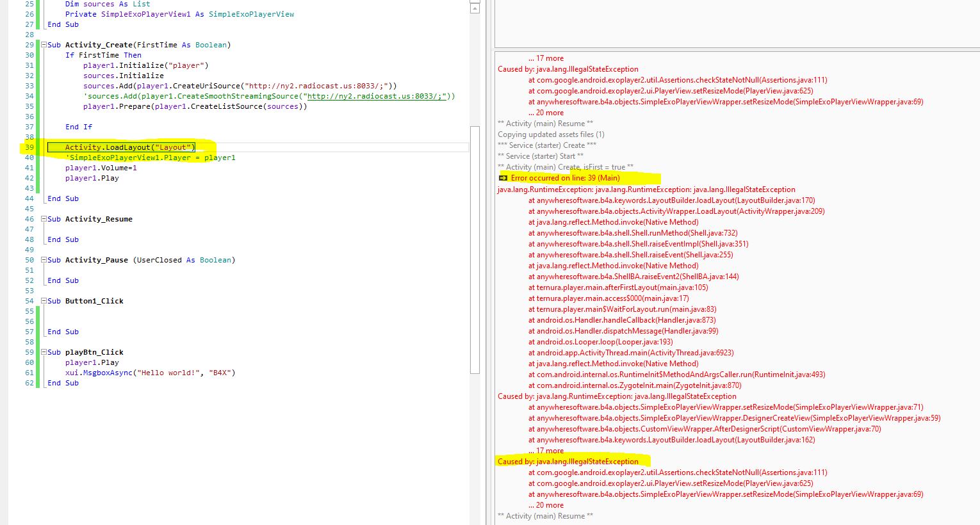Click the 'Copying updated assets files (1)' log entry
The height and width of the screenshot is (525, 980).
[551, 134]
